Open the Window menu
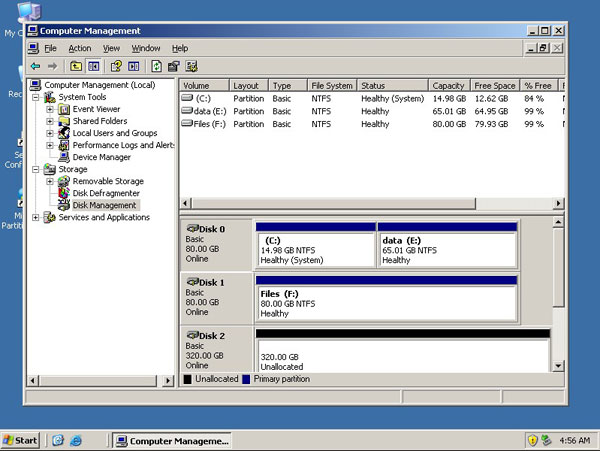This screenshot has height=451, width=600. pos(146,48)
